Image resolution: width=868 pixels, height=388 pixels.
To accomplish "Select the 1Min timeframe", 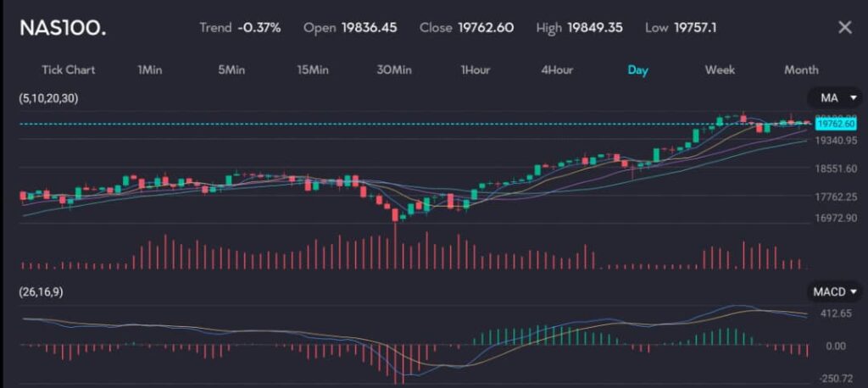I will click(x=149, y=69).
